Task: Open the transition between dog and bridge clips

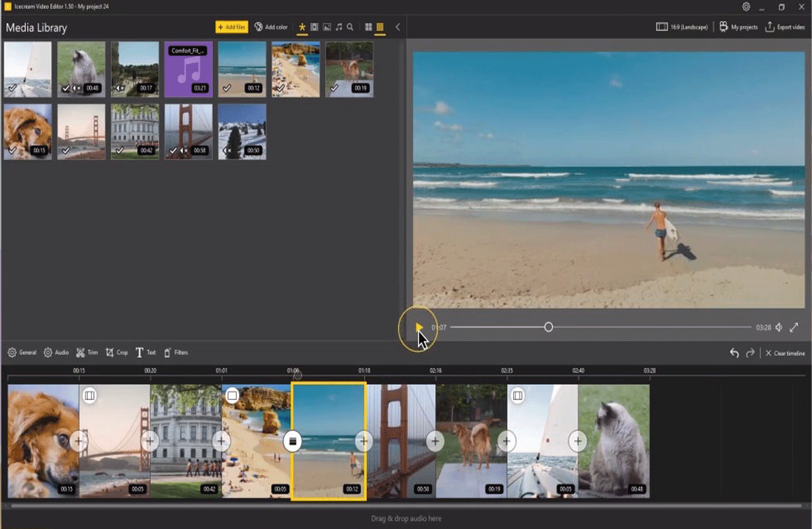Action: tap(79, 440)
